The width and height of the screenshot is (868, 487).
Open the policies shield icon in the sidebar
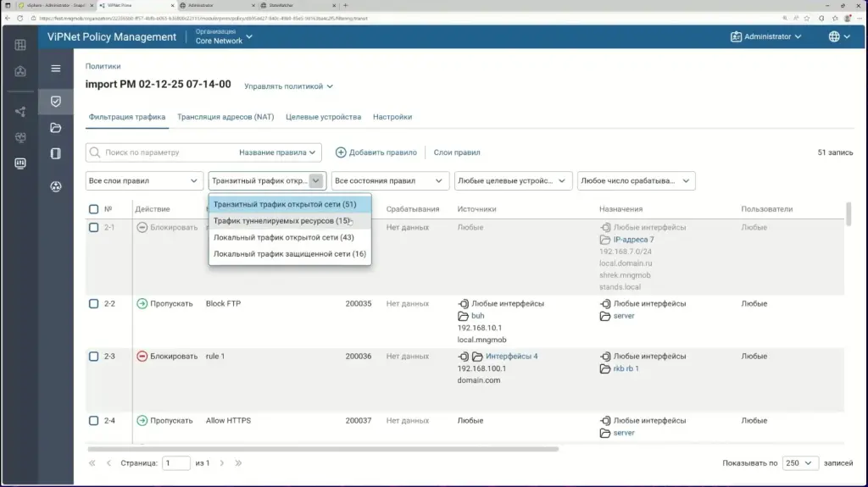pyautogui.click(x=56, y=102)
